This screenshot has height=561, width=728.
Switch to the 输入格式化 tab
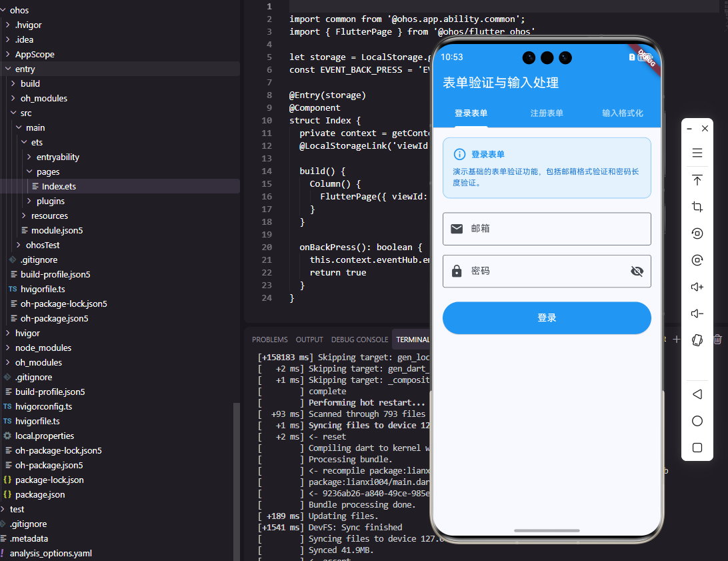pyautogui.click(x=622, y=113)
